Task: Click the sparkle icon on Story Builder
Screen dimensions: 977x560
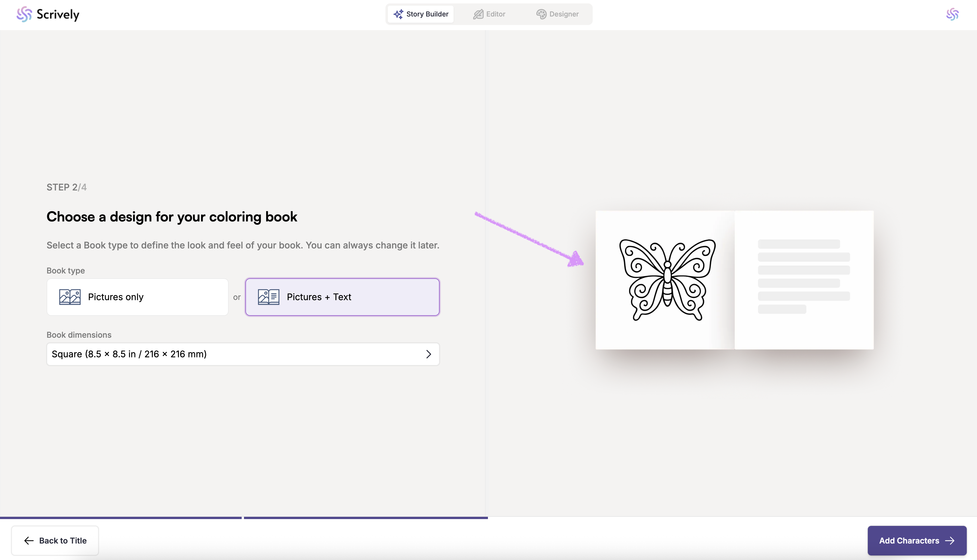Action: tap(398, 14)
